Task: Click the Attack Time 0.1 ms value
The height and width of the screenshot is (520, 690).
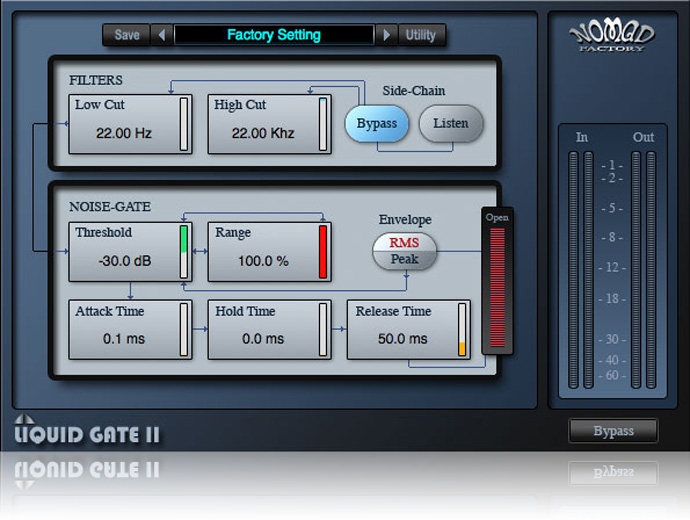Action: click(x=123, y=339)
